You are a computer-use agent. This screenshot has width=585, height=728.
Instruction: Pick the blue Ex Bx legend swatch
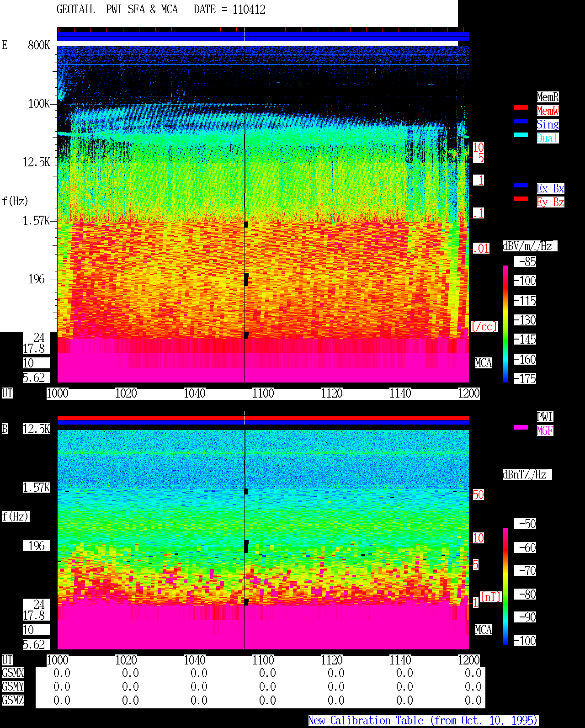pos(521,185)
